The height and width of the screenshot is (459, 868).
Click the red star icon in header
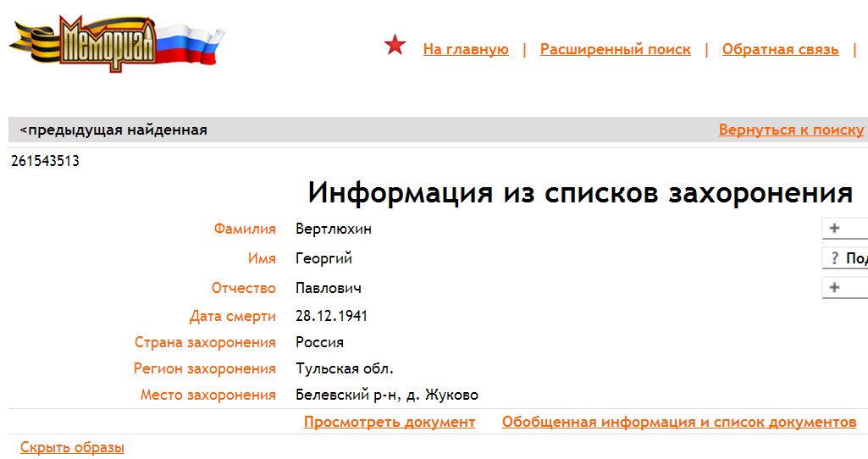coord(395,46)
